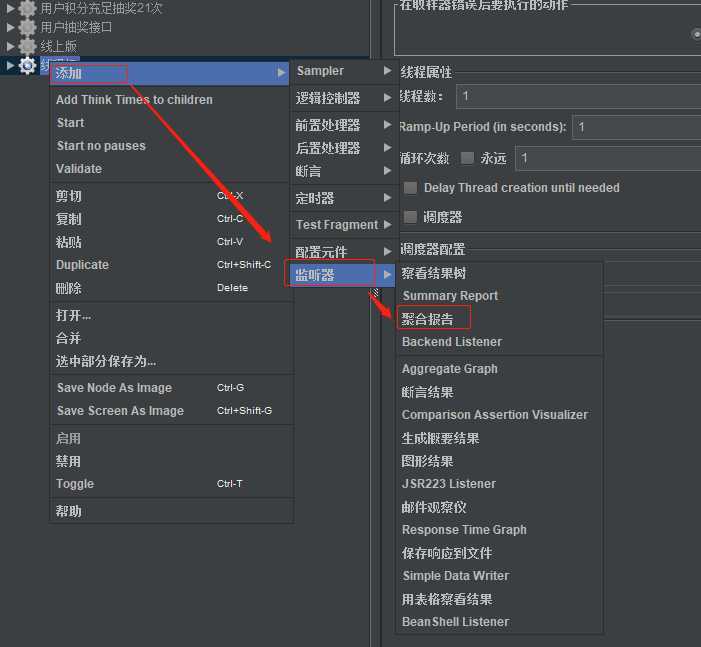This screenshot has width=701, height=647.
Task: Choose Save Node As Image
Action: tap(170, 388)
